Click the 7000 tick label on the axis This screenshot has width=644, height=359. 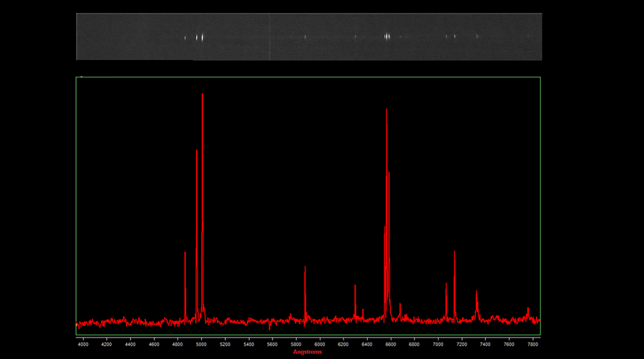[438, 344]
